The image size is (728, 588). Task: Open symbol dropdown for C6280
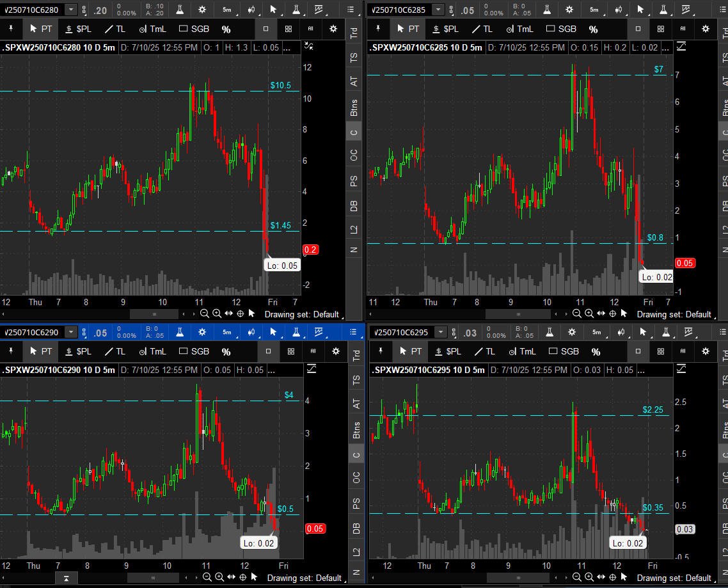point(70,10)
